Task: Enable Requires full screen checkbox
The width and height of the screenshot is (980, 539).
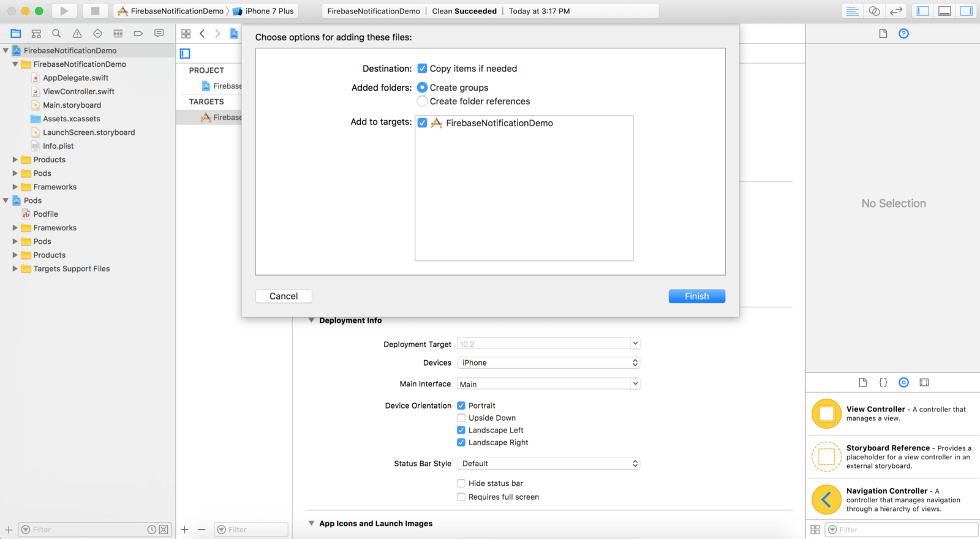Action: coord(461,497)
